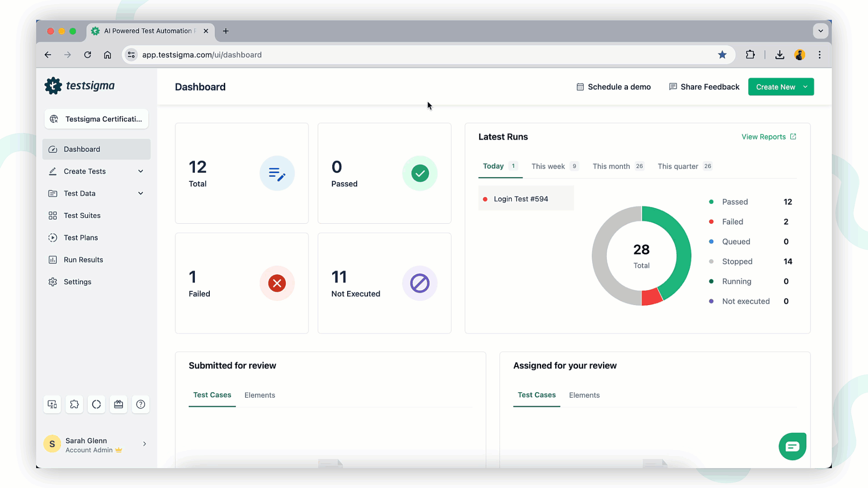868x488 pixels.
Task: Click the Testsigma logo in the sidebar
Action: click(x=80, y=86)
